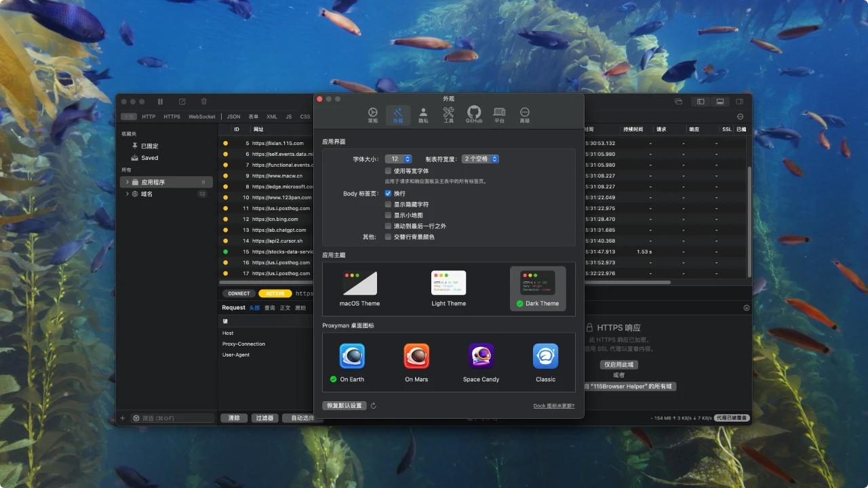Switch Request panel to 查询 tab
The image size is (868, 488).
pyautogui.click(x=270, y=308)
